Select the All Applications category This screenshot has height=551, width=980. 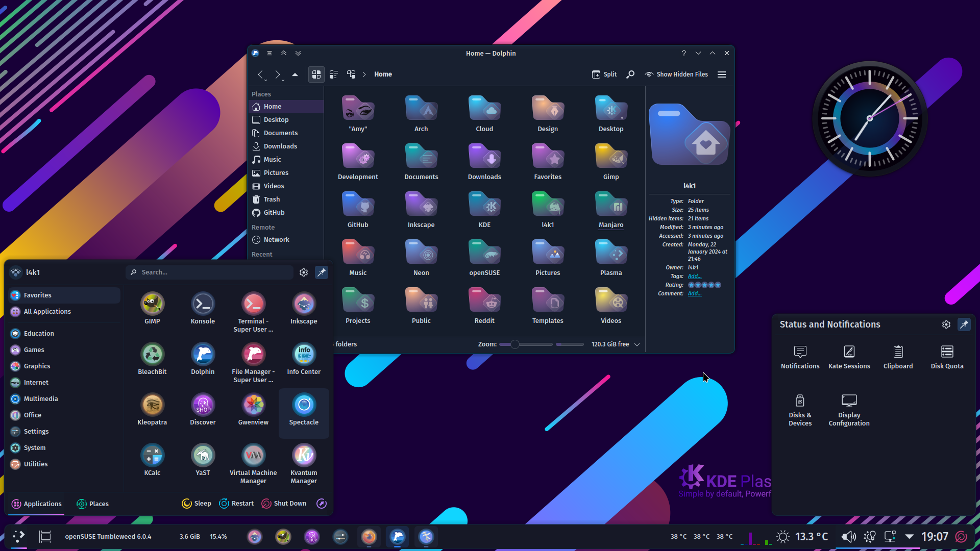[x=64, y=312]
